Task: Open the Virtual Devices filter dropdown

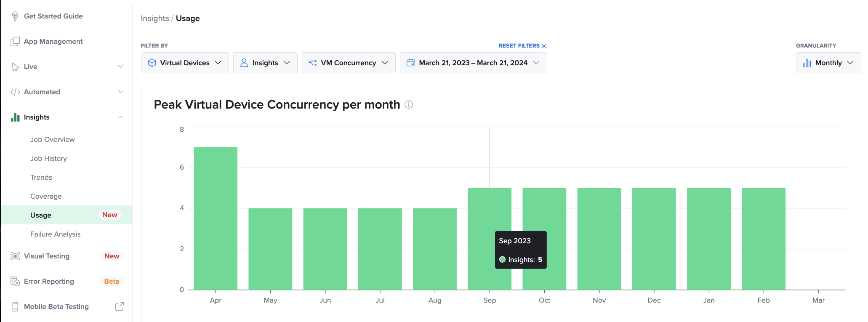Action: [x=185, y=63]
